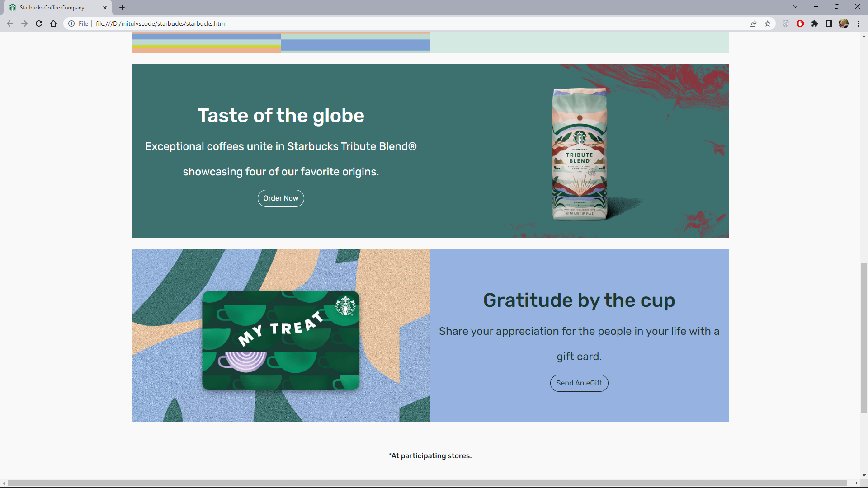Open a new browser tab
868x488 pixels.
(122, 7)
